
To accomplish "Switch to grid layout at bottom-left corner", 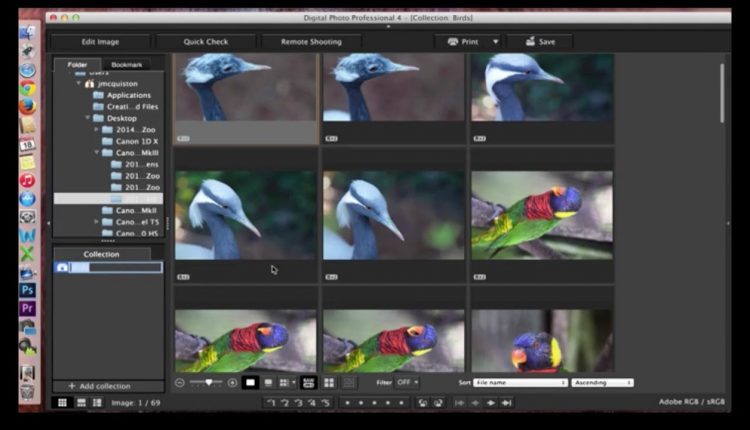I will 62,402.
